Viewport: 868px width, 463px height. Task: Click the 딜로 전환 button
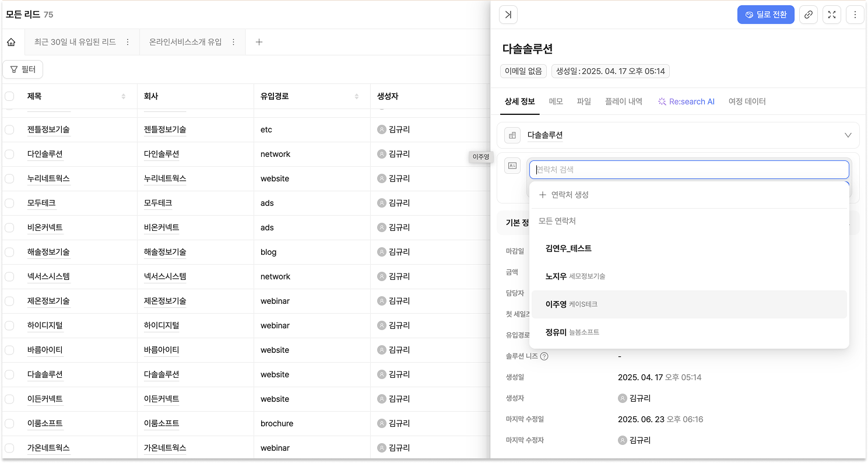(765, 15)
